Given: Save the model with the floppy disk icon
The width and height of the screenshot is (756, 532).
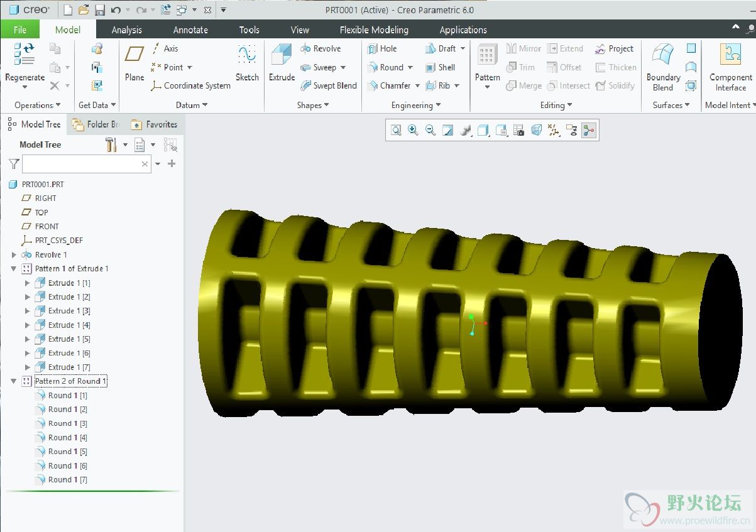Looking at the screenshot, I should click(99, 10).
